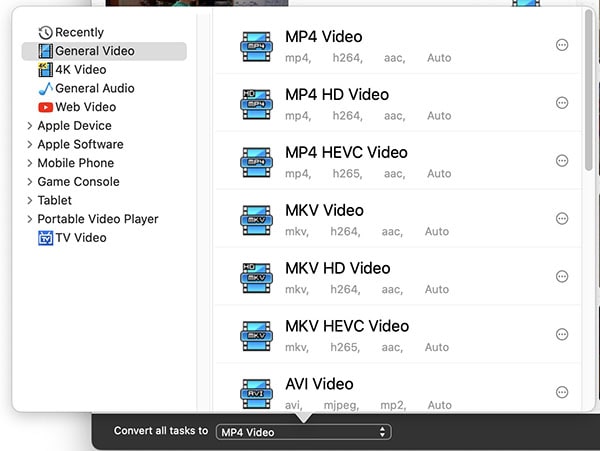
Task: Open more options for MP4 Video
Action: coord(562,45)
